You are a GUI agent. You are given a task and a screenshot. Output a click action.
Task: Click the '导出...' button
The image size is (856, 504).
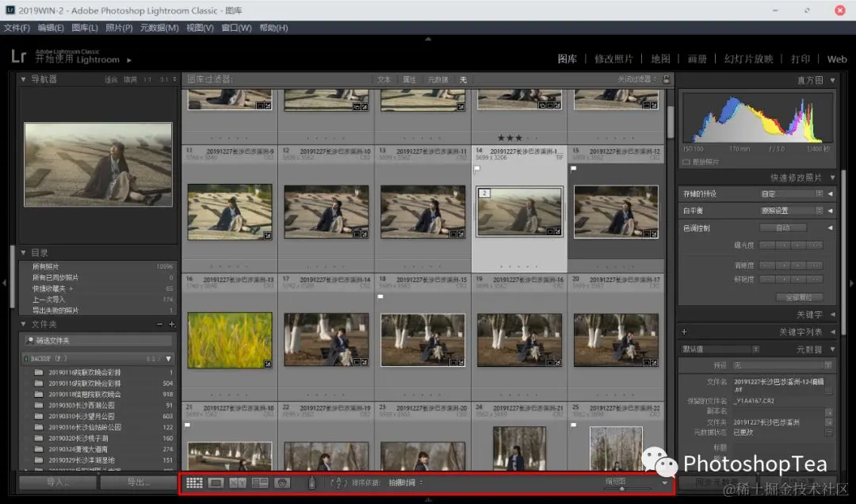[139, 482]
